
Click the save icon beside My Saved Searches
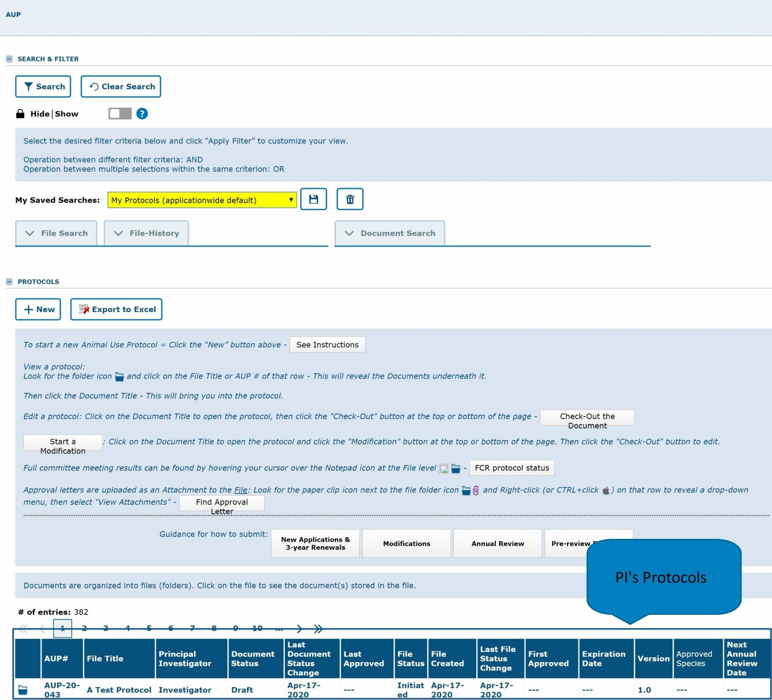(314, 199)
